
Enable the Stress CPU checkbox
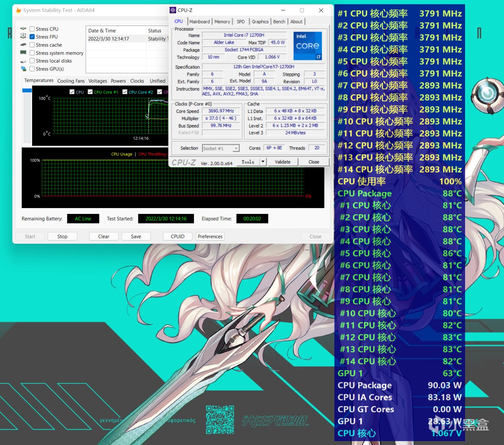(32, 29)
